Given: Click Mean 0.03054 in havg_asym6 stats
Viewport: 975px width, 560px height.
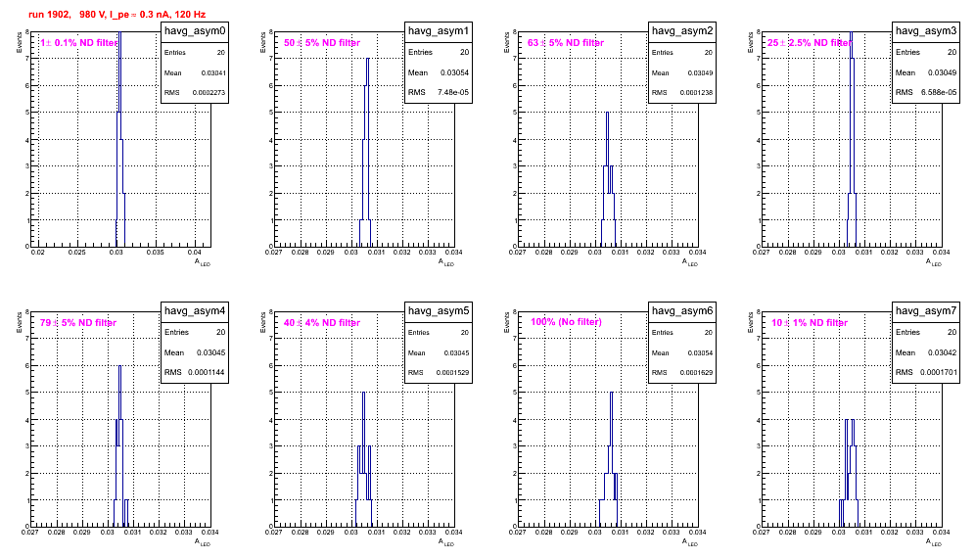Looking at the screenshot, I should pyautogui.click(x=682, y=352).
